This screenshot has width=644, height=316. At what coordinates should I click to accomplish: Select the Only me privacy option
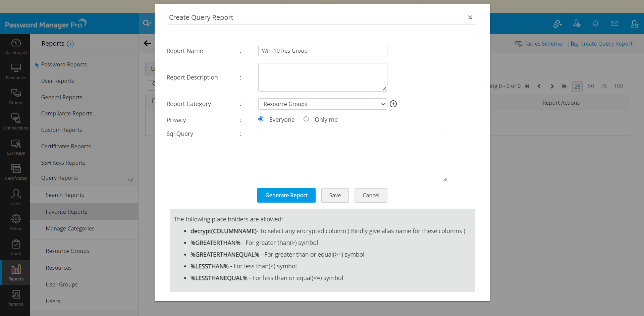306,119
